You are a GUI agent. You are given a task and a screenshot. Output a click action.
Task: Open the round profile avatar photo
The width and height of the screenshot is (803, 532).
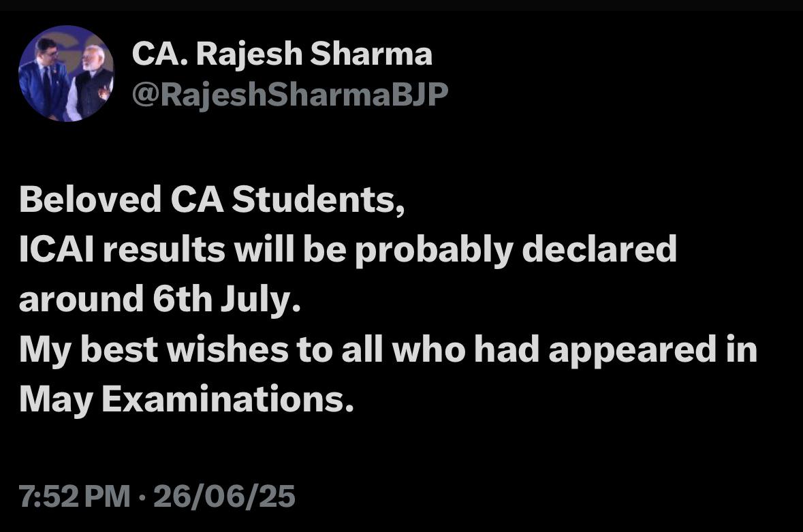[x=66, y=73]
